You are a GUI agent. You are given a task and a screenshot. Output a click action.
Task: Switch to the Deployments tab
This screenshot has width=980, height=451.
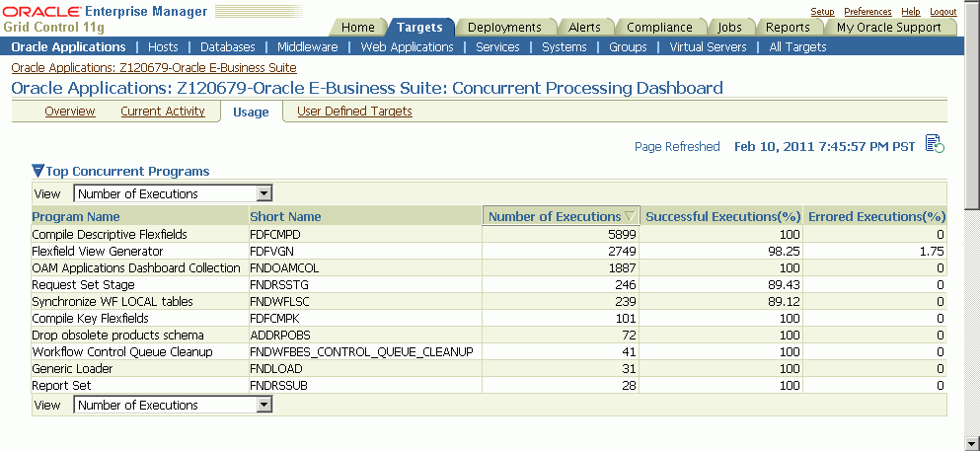pyautogui.click(x=504, y=27)
